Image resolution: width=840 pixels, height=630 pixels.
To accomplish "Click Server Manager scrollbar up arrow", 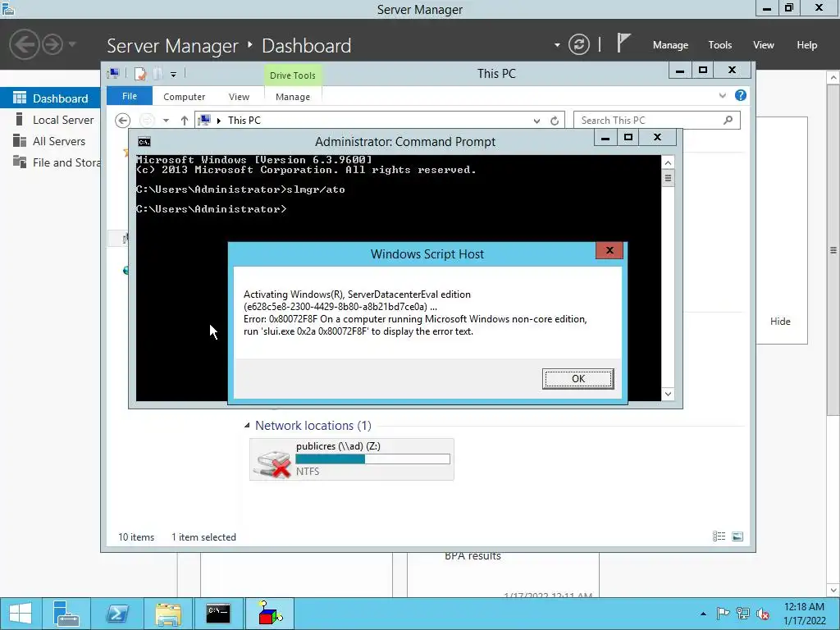I will 833,78.
